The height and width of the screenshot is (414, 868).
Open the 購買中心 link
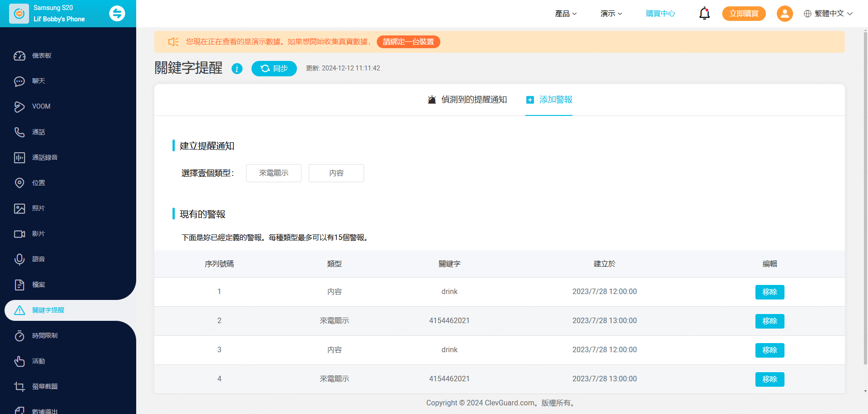click(661, 14)
